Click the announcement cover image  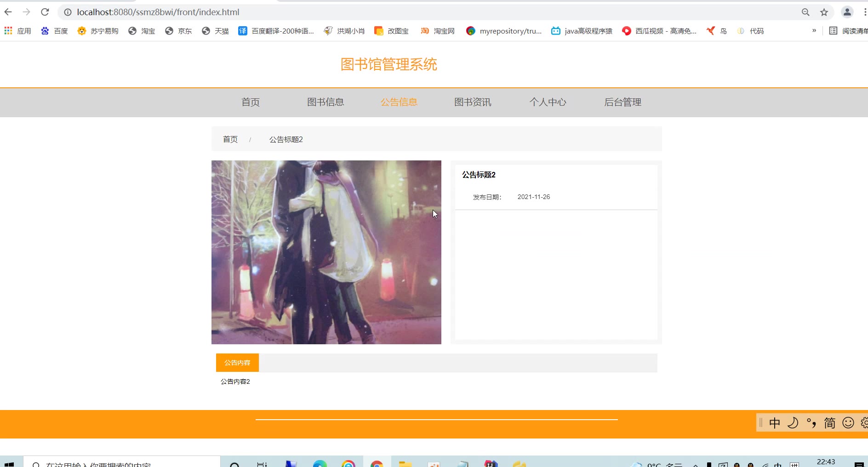point(326,252)
